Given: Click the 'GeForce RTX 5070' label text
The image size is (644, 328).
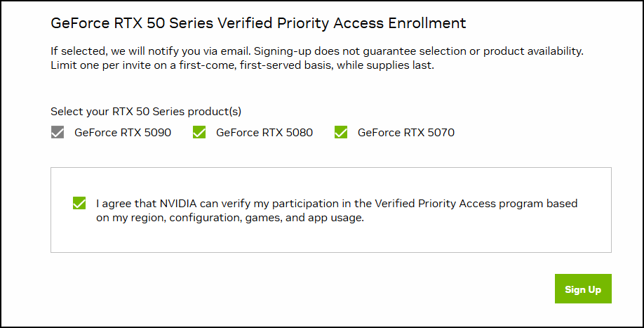Looking at the screenshot, I should 406,132.
